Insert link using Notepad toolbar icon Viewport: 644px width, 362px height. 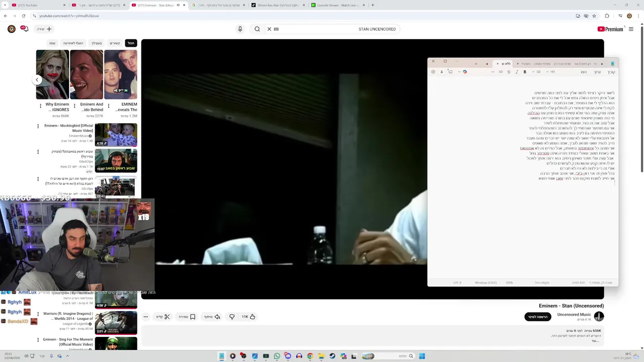(501, 72)
